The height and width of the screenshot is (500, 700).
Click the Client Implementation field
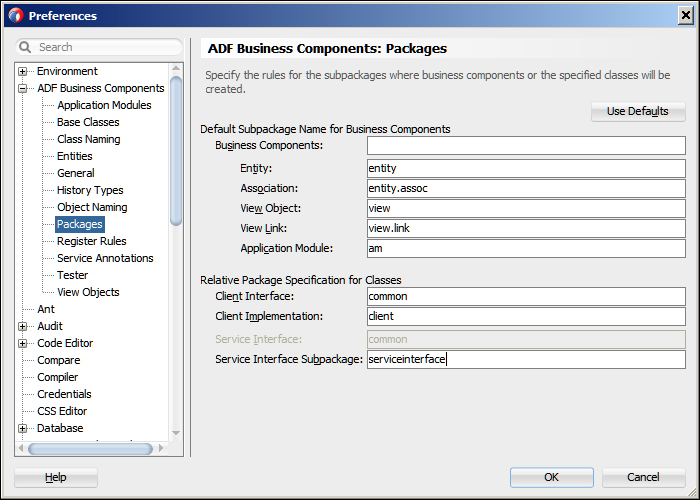526,317
